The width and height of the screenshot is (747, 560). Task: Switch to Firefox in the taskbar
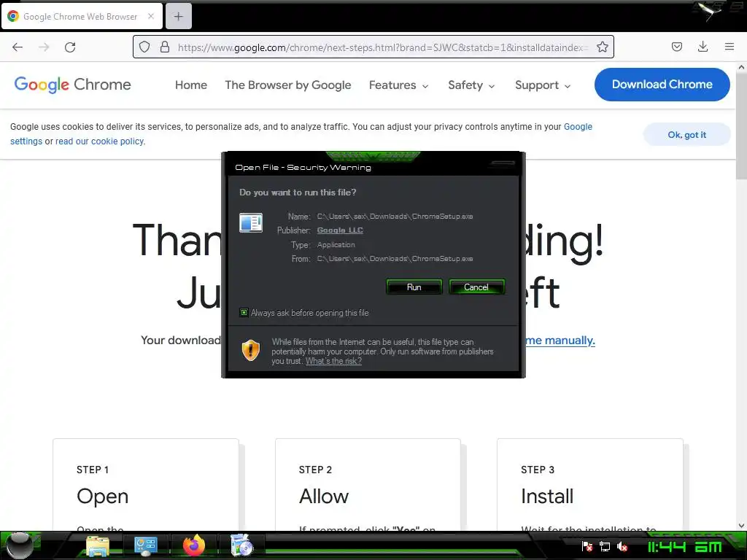194,545
